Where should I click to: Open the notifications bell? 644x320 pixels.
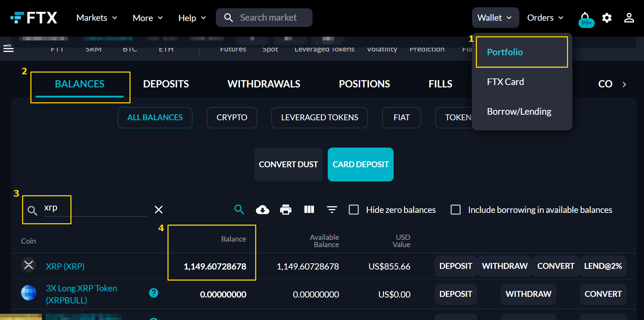pyautogui.click(x=585, y=17)
